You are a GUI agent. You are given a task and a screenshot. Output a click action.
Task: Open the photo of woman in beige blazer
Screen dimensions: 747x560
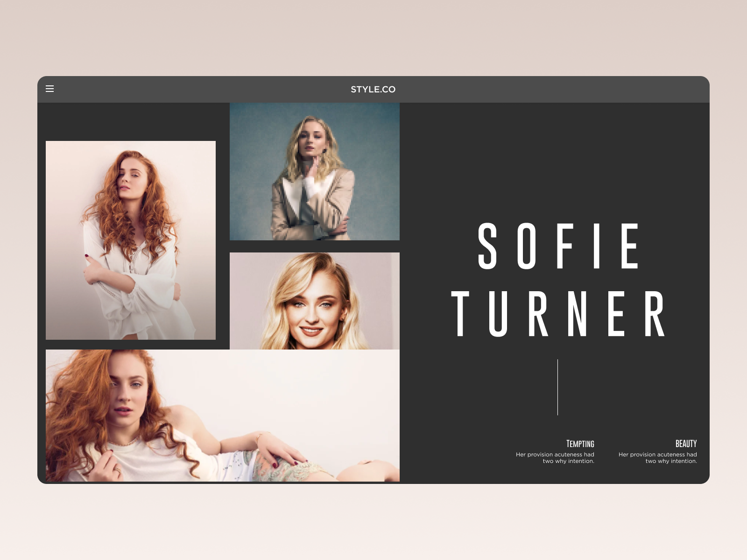coord(315,171)
